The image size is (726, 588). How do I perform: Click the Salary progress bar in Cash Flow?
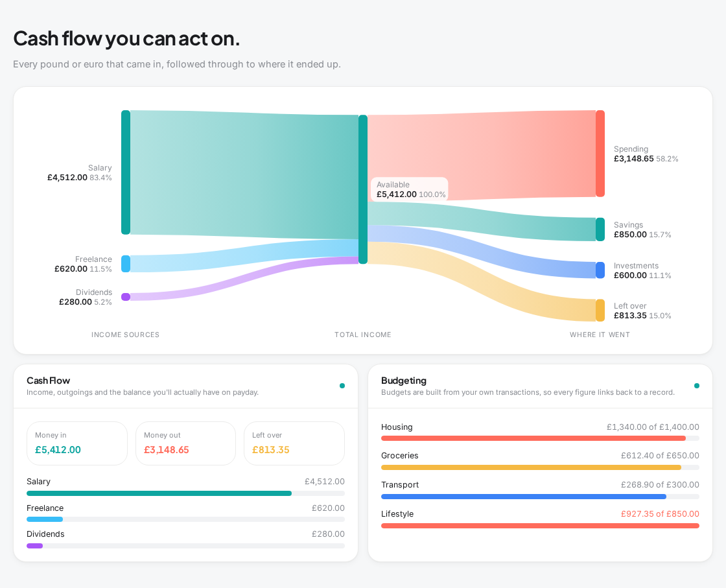point(185,493)
